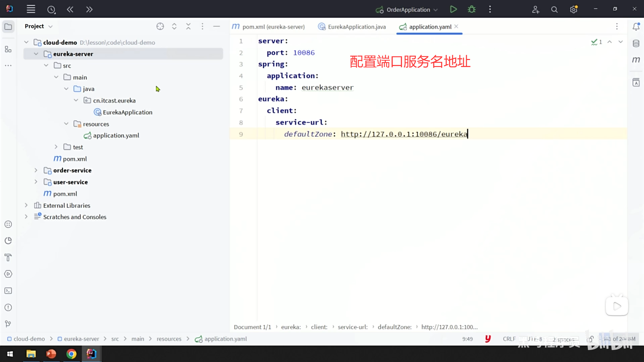The image size is (644, 362).
Task: Expand the order-service module node
Action: pyautogui.click(x=36, y=170)
